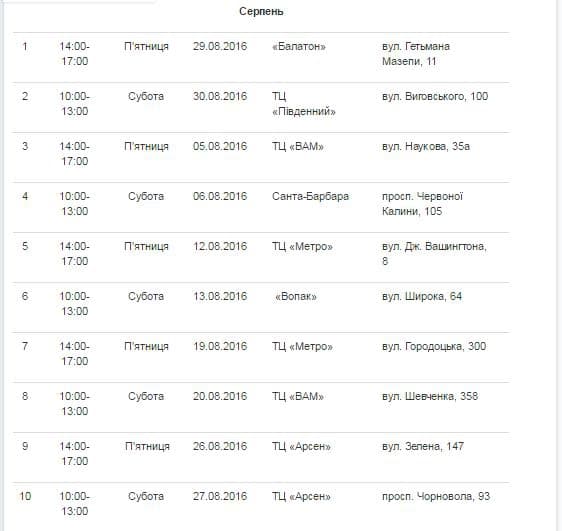Select address вул. Дж. Вашингтона, 8
Image resolution: width=562 pixels, height=531 pixels.
pos(434,254)
